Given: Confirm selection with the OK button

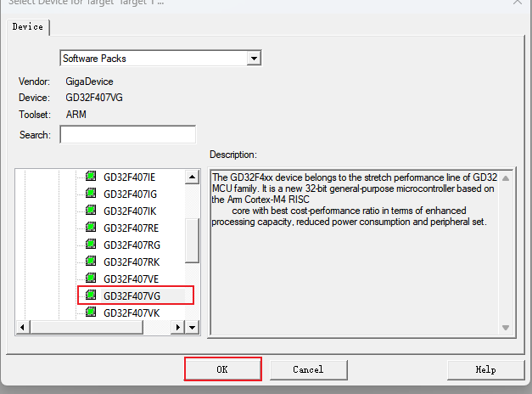Looking at the screenshot, I should point(222,369).
